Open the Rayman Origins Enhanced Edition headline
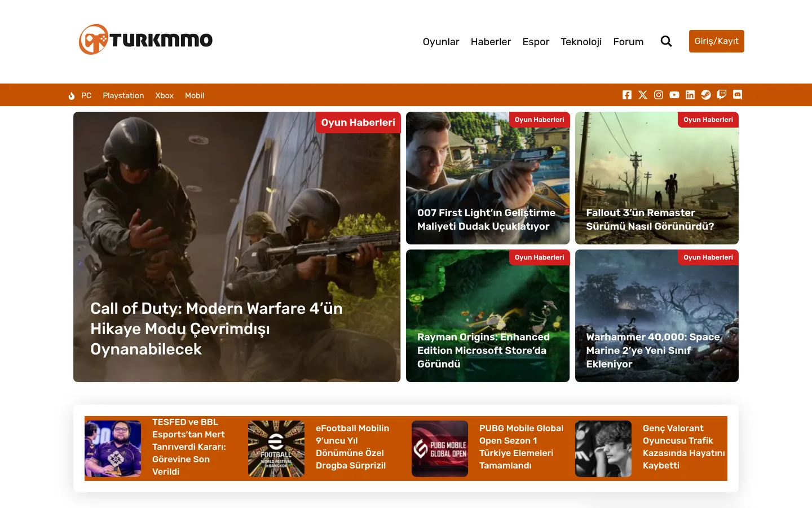Image resolution: width=812 pixels, height=508 pixels. 483,351
